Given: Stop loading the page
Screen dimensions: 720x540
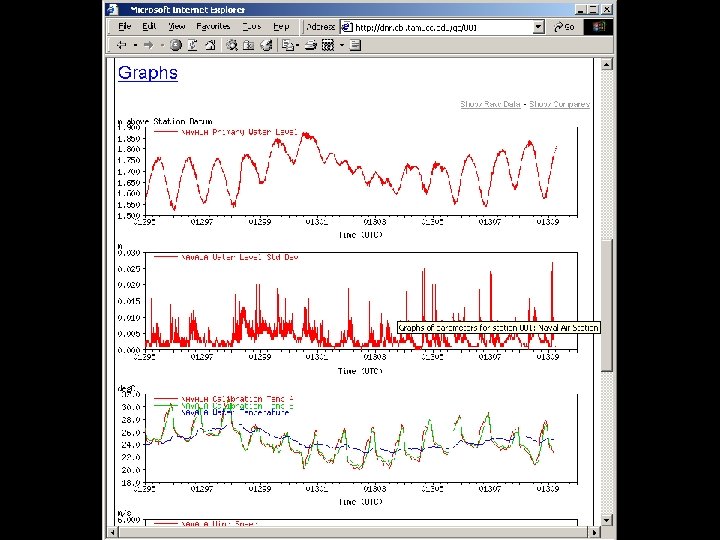Looking at the screenshot, I should 175,45.
